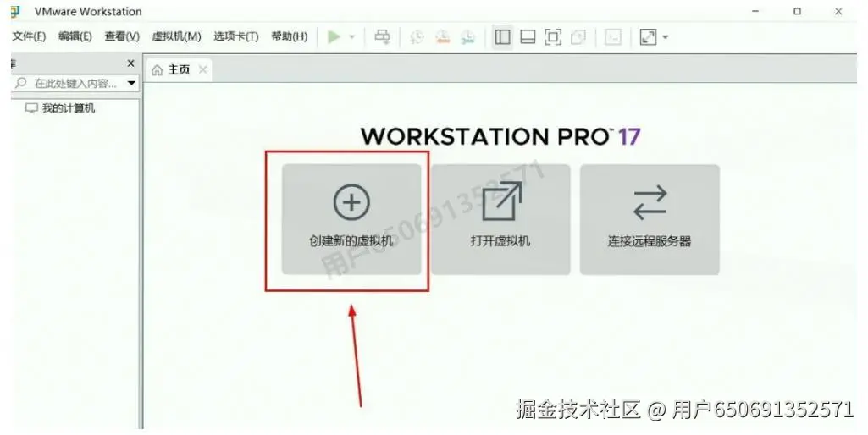Open the stretch display dropdown arrow
The height and width of the screenshot is (435, 868).
(x=666, y=37)
